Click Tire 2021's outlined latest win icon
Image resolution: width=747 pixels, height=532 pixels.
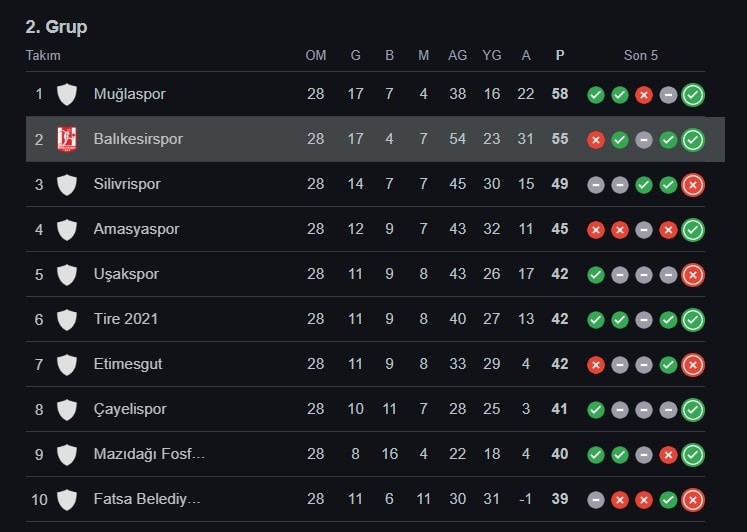[693, 320]
